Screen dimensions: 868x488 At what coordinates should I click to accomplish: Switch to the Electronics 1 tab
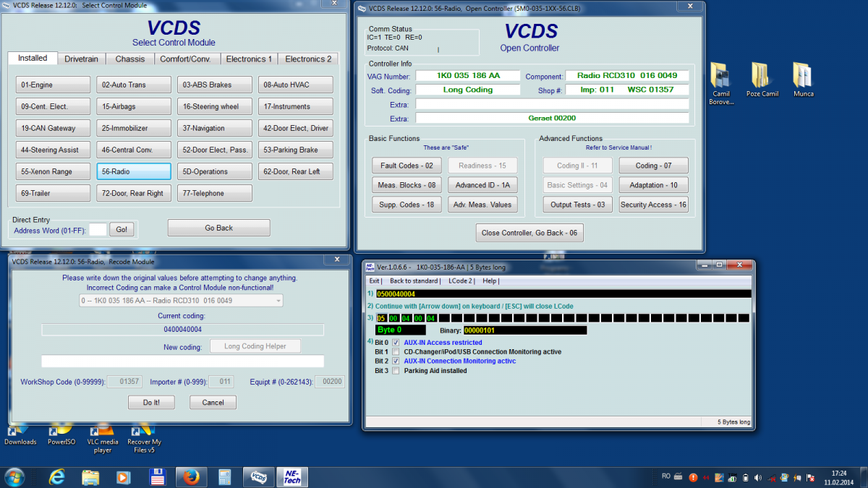(x=249, y=59)
